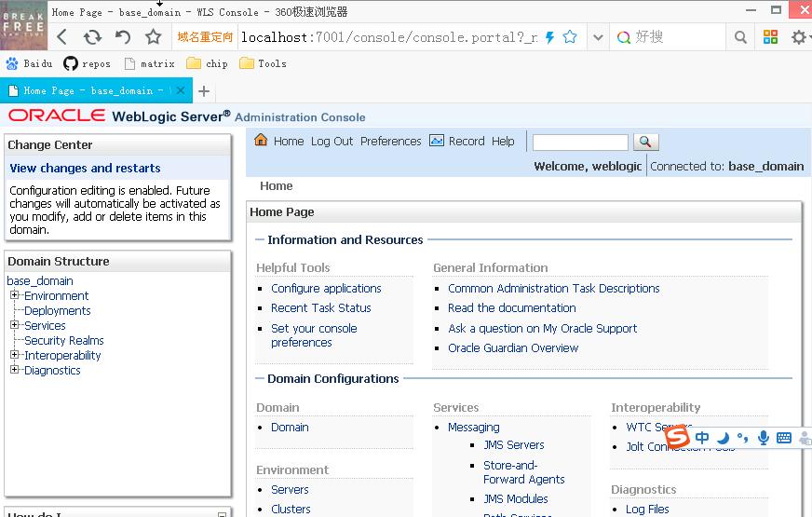Click Home in the console toolbar
The image size is (812, 517).
click(x=289, y=142)
